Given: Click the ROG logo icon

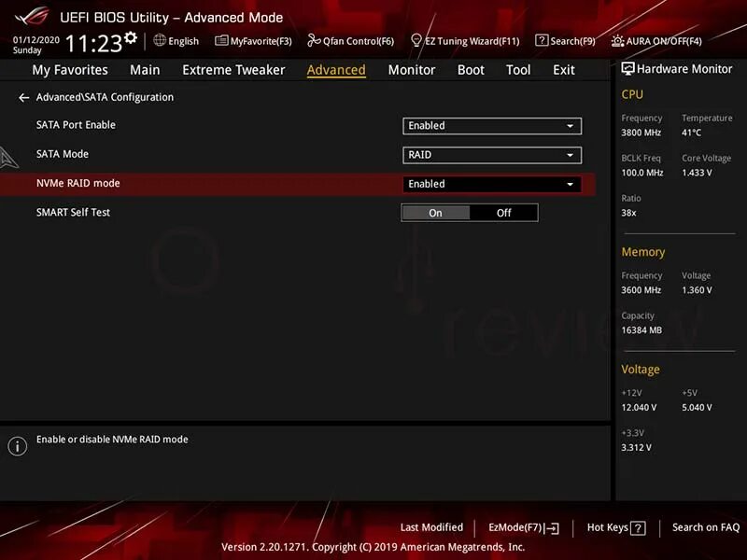Looking at the screenshot, I should (32, 16).
